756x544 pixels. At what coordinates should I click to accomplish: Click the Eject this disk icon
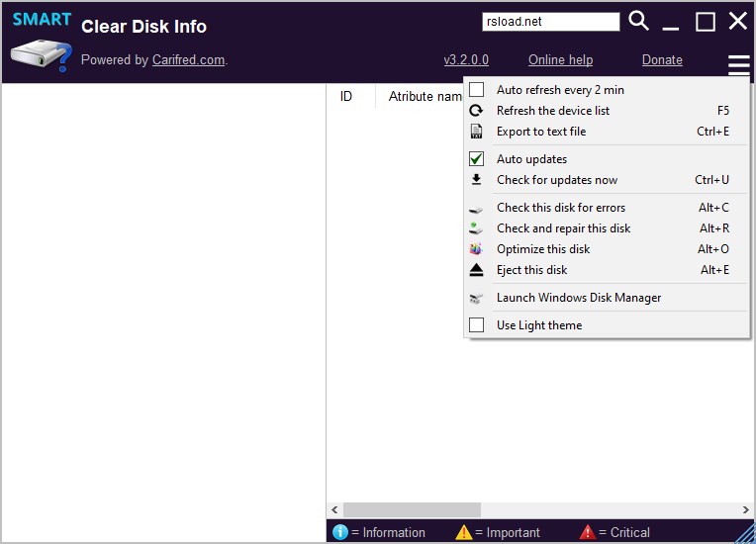[x=476, y=270]
